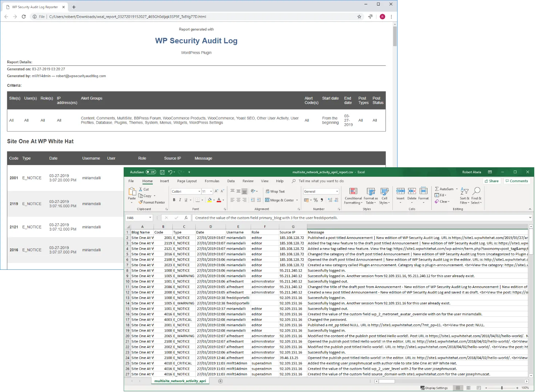Toggle Bottom Align for cells

(x=244, y=191)
